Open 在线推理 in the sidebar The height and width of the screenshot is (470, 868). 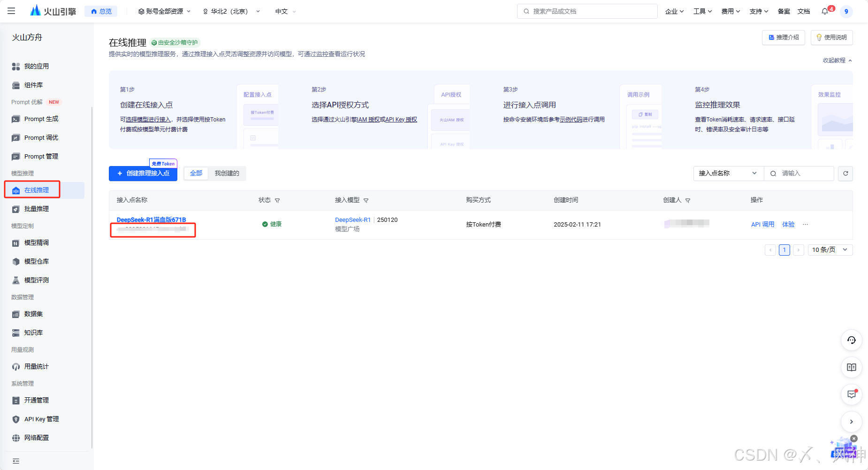coord(45,190)
